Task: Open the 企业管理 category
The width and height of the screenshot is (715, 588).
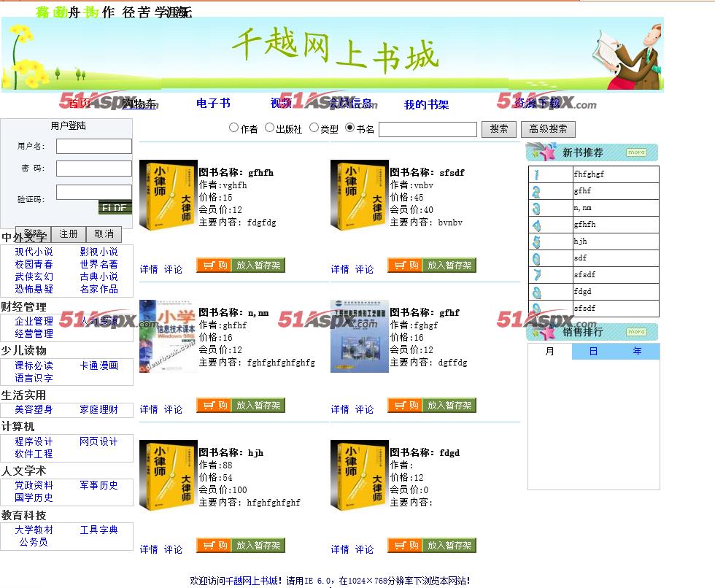Action: [x=34, y=321]
